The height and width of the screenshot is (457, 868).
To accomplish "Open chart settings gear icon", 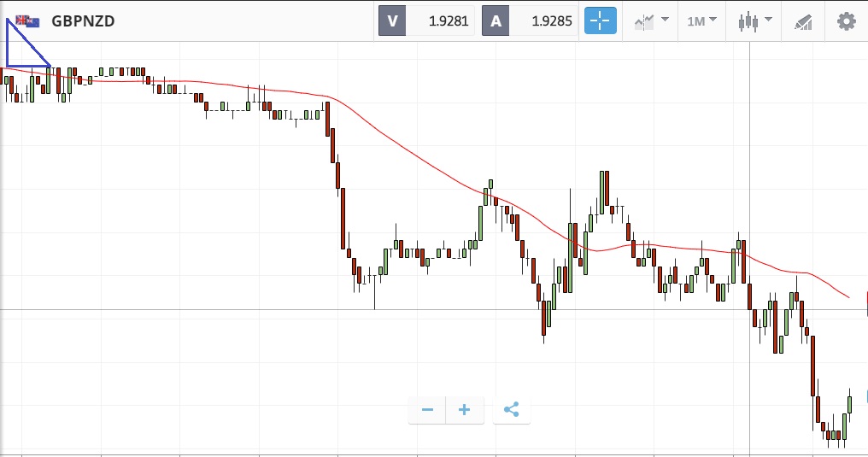I will coord(847,21).
